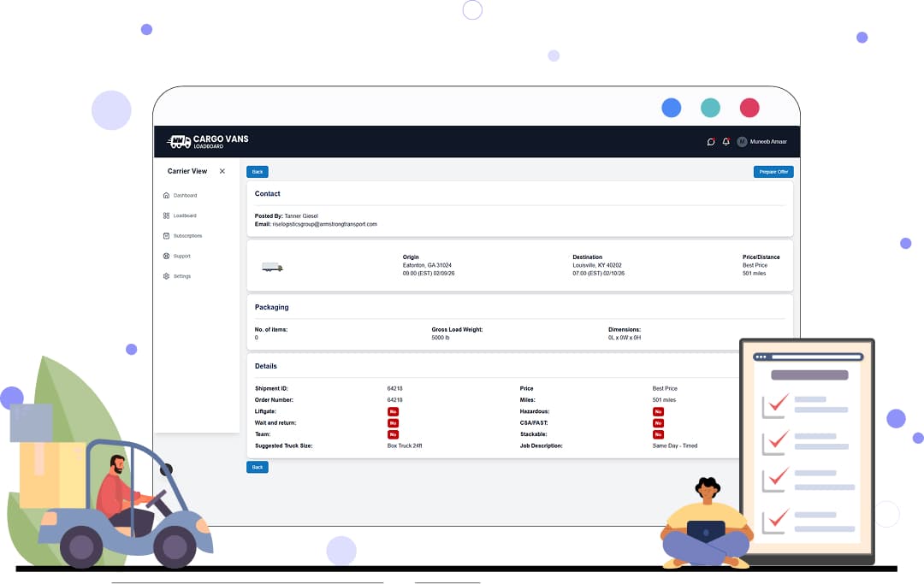This screenshot has width=924, height=584.
Task: Click the Support icon in sidebar
Action: pyautogui.click(x=166, y=257)
